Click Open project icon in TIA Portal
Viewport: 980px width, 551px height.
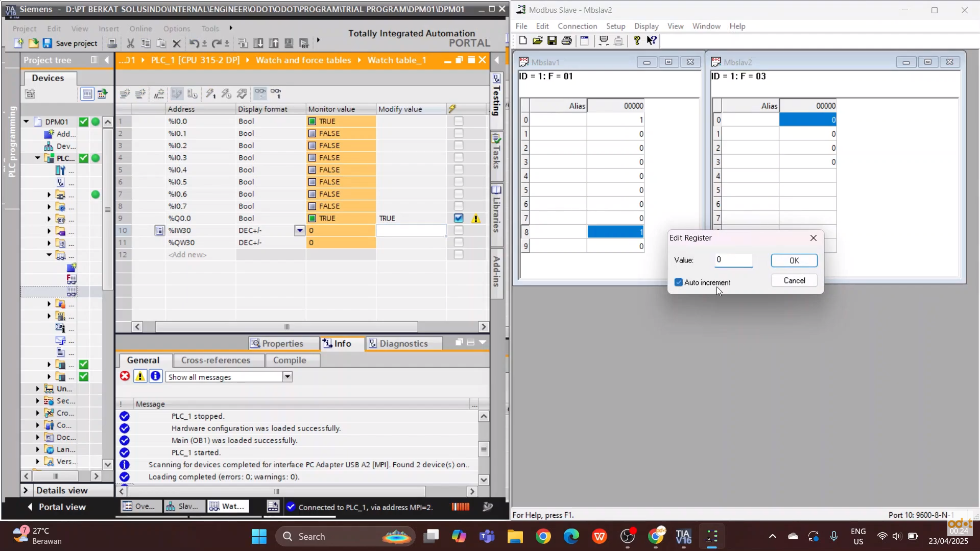(x=33, y=43)
